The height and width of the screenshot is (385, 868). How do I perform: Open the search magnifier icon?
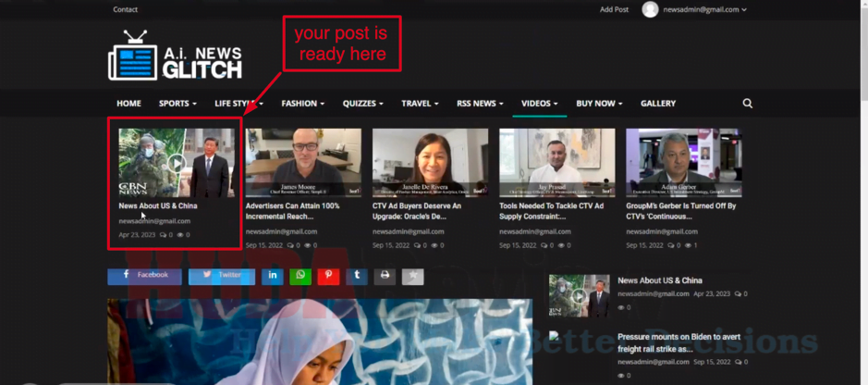[x=747, y=104]
